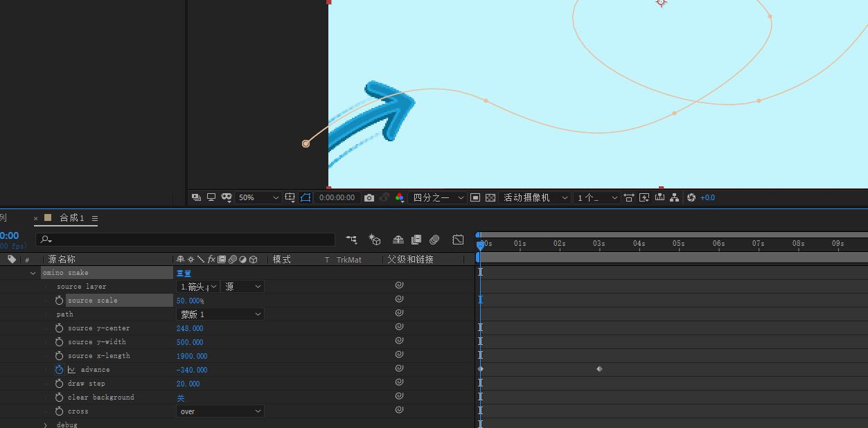868x428 pixels.
Task: Take a snapshot with camera icon
Action: pyautogui.click(x=369, y=197)
